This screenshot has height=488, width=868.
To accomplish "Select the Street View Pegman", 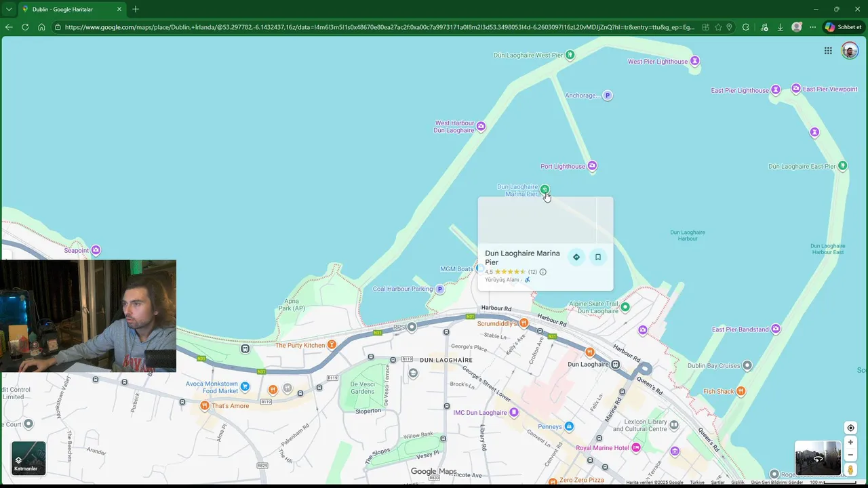I will tap(850, 470).
